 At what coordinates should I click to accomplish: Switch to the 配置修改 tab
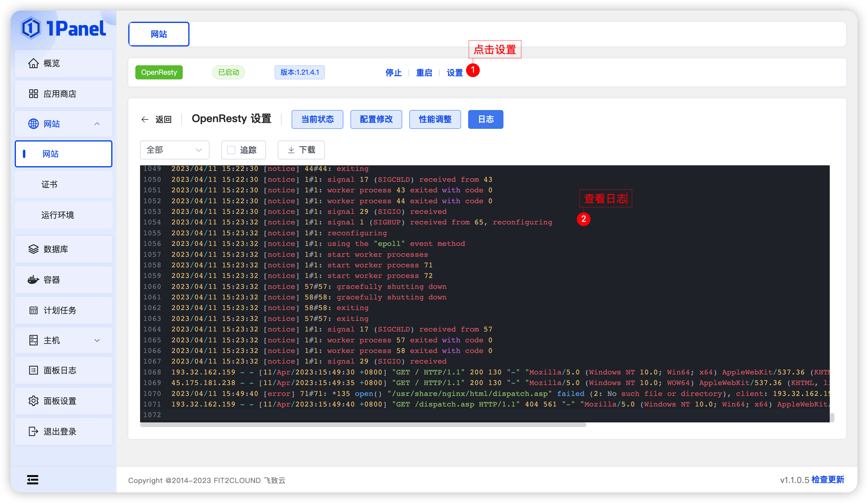coord(376,119)
